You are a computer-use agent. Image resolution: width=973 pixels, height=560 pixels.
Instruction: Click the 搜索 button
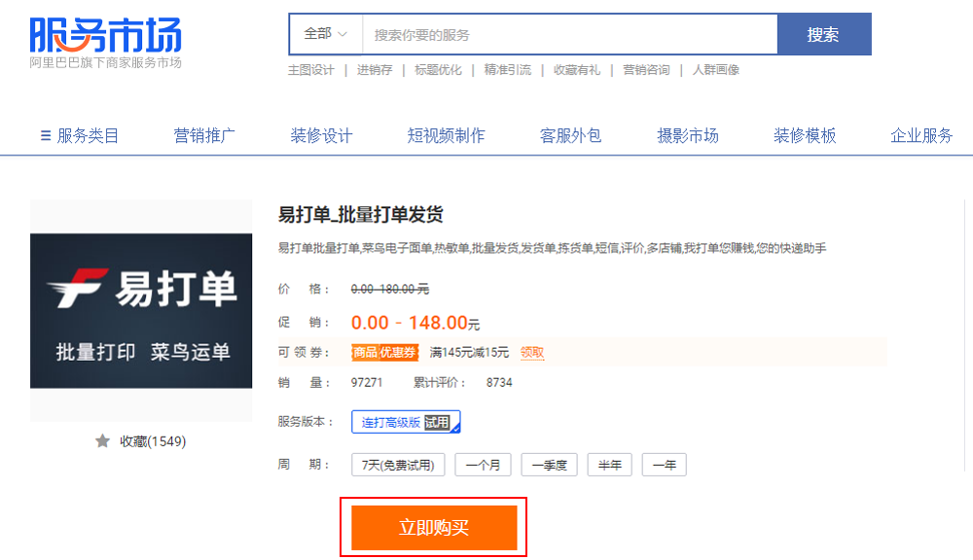coord(824,34)
